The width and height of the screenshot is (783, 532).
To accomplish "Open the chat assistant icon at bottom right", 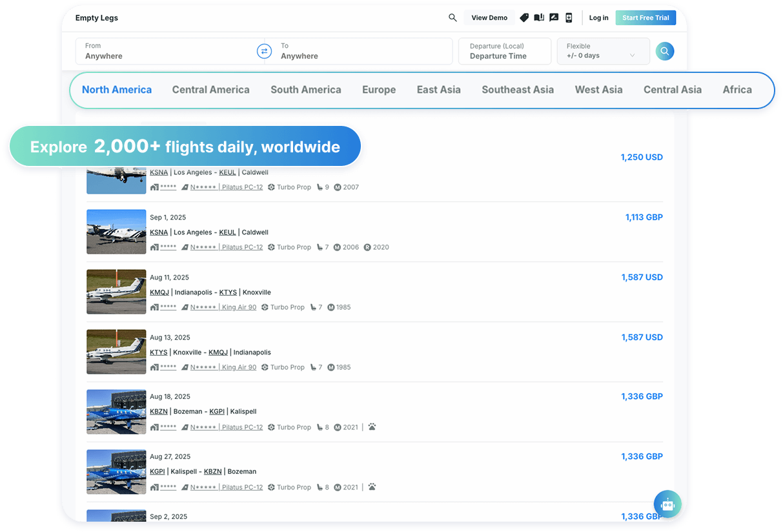I will pyautogui.click(x=667, y=504).
